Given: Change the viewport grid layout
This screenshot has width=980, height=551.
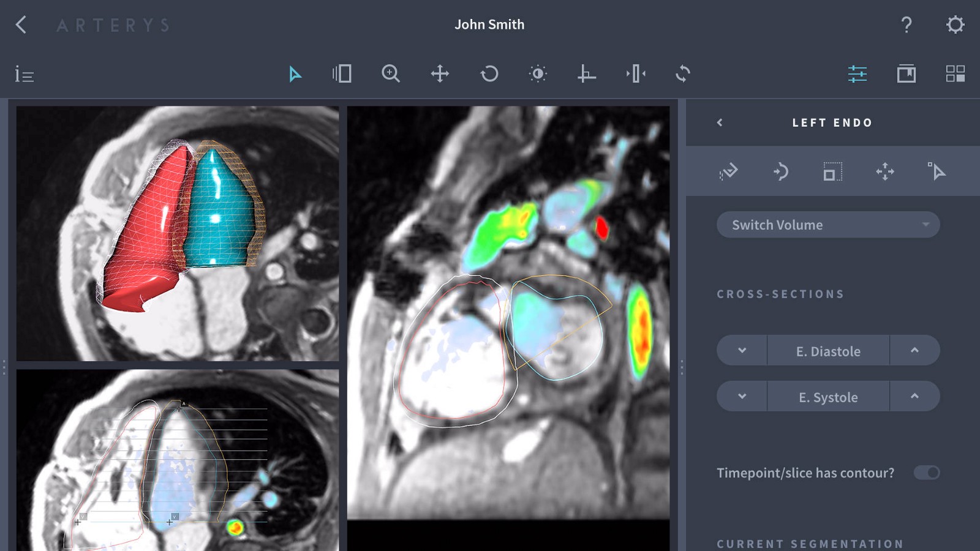Looking at the screenshot, I should point(956,74).
